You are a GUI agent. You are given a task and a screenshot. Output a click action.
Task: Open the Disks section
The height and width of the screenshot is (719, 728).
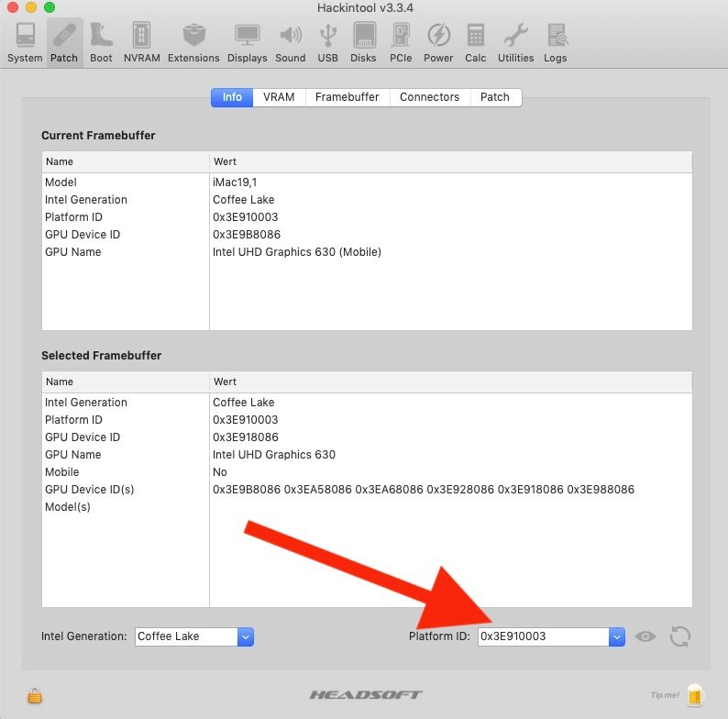pyautogui.click(x=363, y=43)
